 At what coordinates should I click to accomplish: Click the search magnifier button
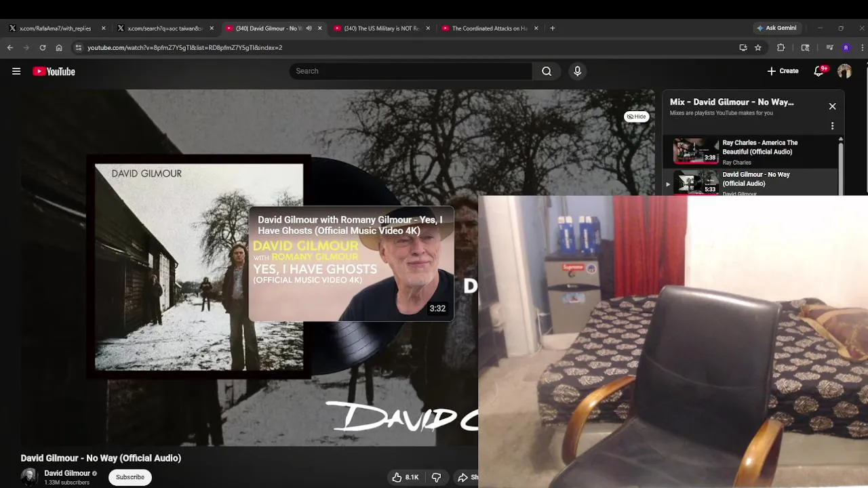click(547, 71)
